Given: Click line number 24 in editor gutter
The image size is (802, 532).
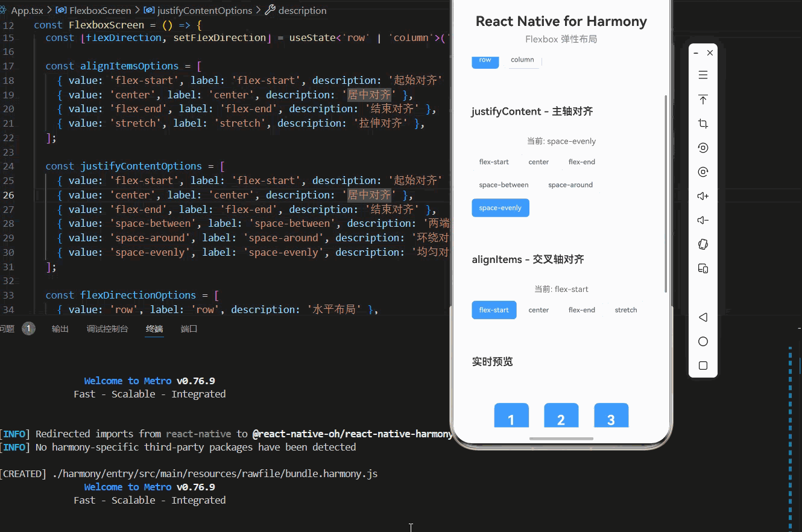Looking at the screenshot, I should [8, 166].
